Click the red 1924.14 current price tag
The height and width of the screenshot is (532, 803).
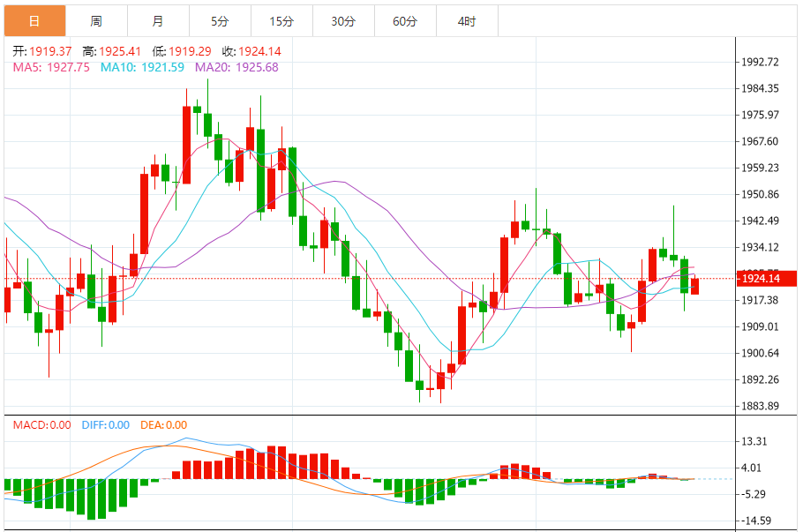(x=766, y=278)
